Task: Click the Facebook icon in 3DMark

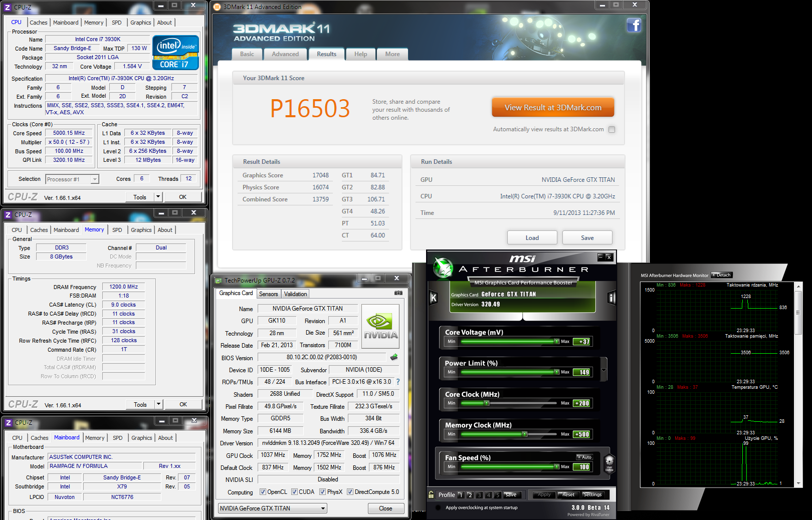Action: [634, 25]
